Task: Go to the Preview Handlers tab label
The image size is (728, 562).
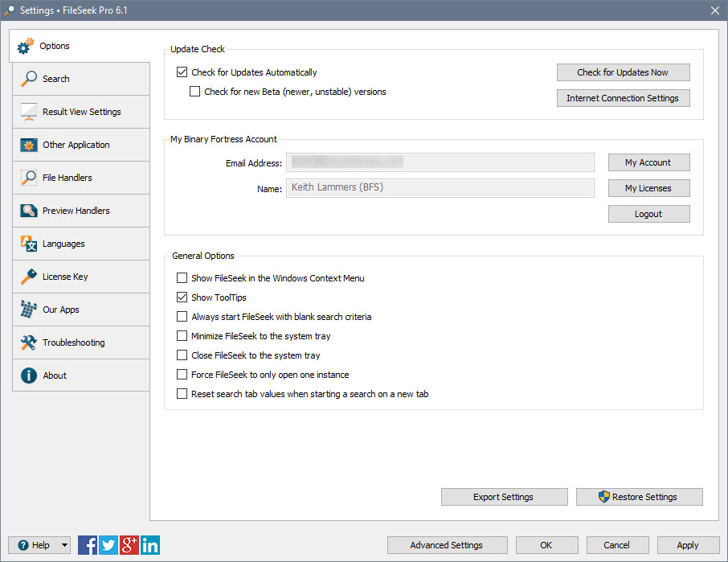Action: (x=76, y=211)
